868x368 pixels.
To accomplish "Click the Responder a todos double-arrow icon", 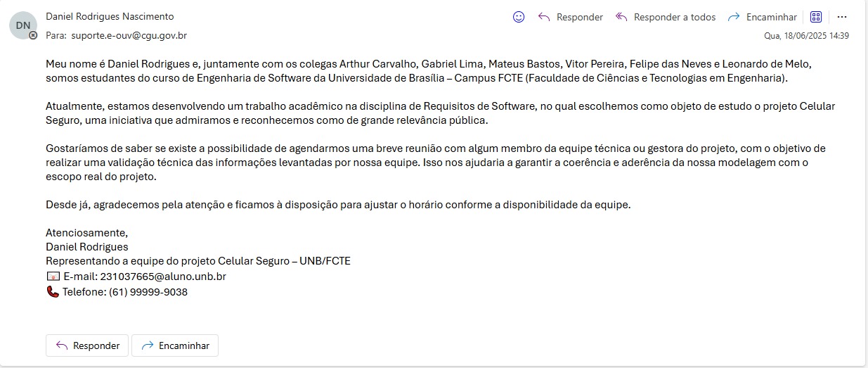I will 621,17.
